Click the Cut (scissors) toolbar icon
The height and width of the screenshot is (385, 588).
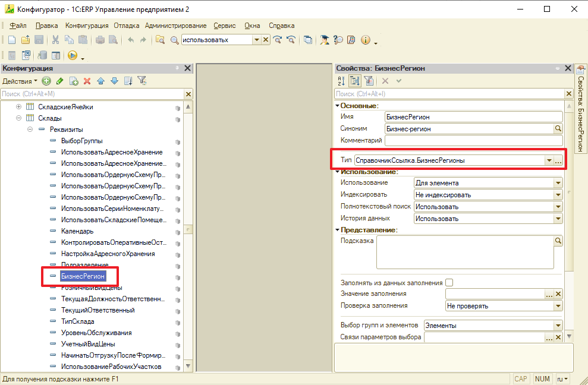(x=55, y=40)
